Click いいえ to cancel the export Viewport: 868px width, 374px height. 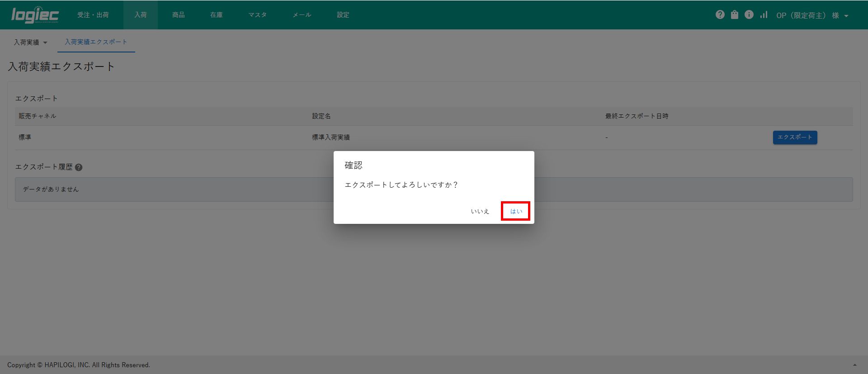(480, 211)
